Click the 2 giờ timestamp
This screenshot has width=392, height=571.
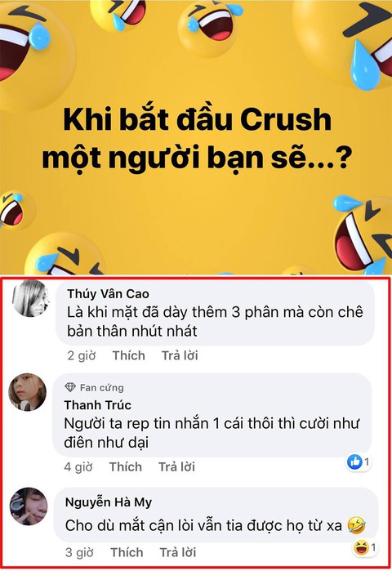tap(82, 355)
